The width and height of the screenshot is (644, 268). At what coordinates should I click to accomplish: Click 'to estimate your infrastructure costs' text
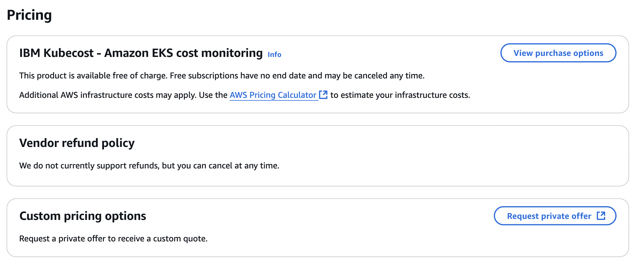coord(400,95)
